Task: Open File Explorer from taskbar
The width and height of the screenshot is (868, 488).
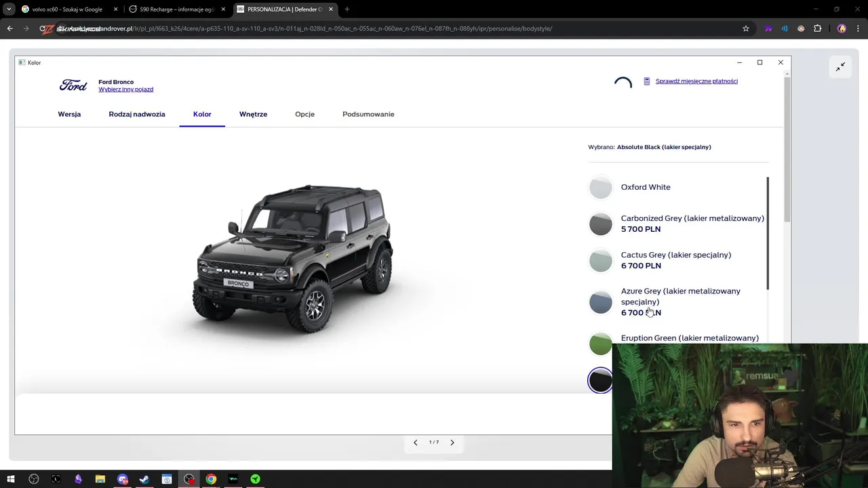Action: point(100,479)
